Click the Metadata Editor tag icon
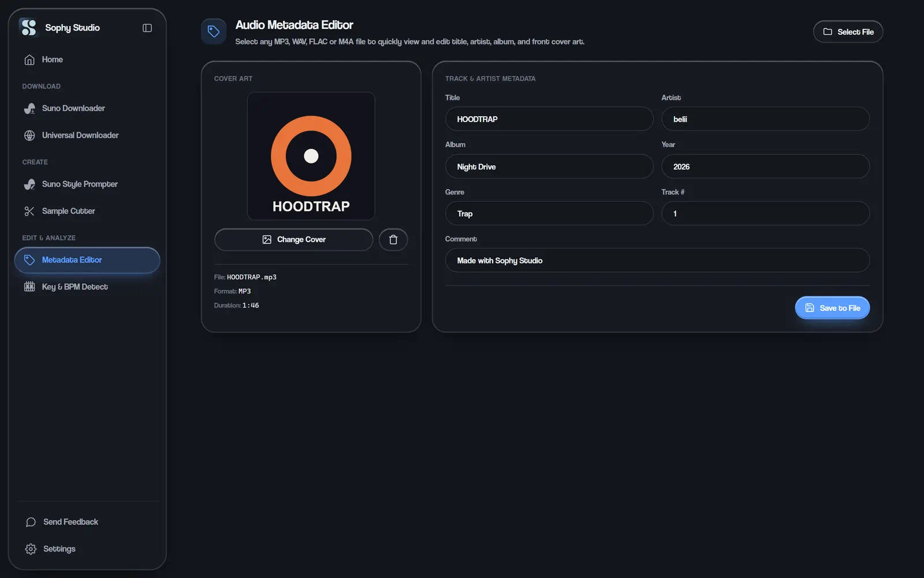 pos(29,260)
